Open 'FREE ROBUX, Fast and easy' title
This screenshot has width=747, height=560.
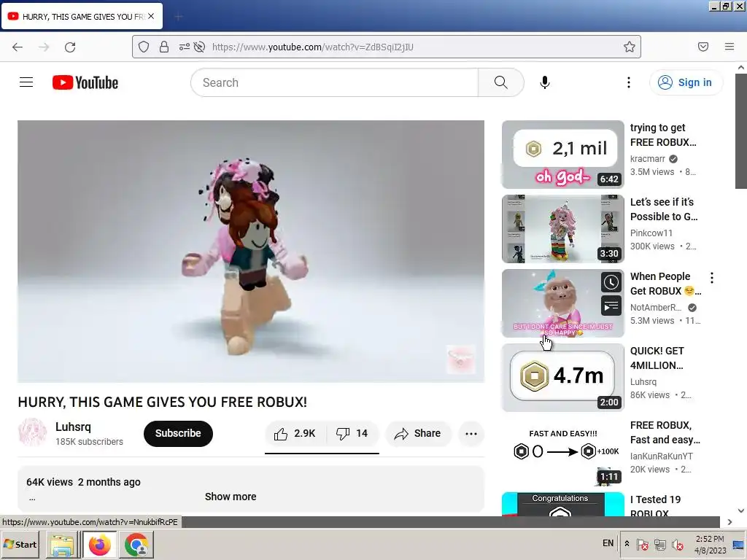point(665,432)
